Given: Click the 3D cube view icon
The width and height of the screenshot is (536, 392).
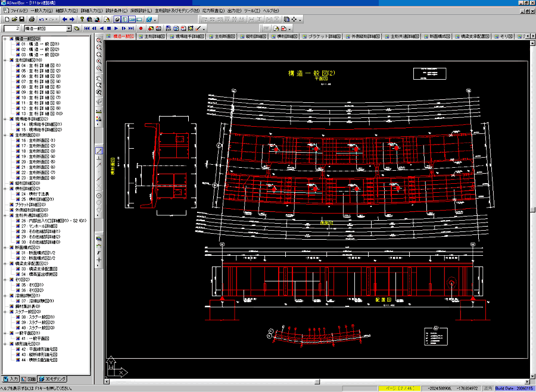Looking at the screenshot, I should (x=149, y=20).
